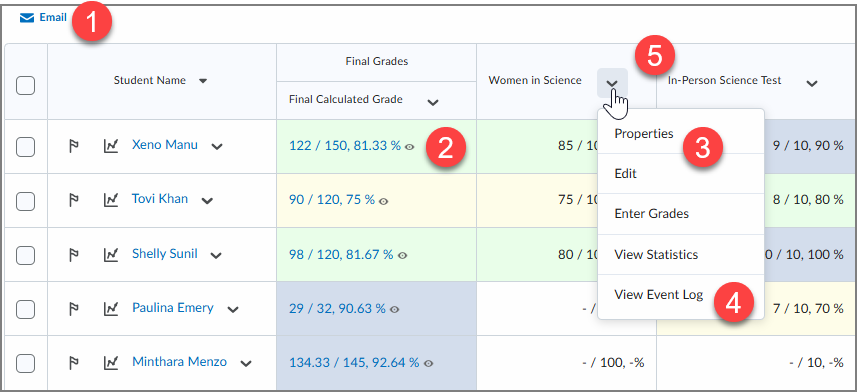Check the box for Tovi Khan's row
The height and width of the screenshot is (392, 857).
pos(26,201)
